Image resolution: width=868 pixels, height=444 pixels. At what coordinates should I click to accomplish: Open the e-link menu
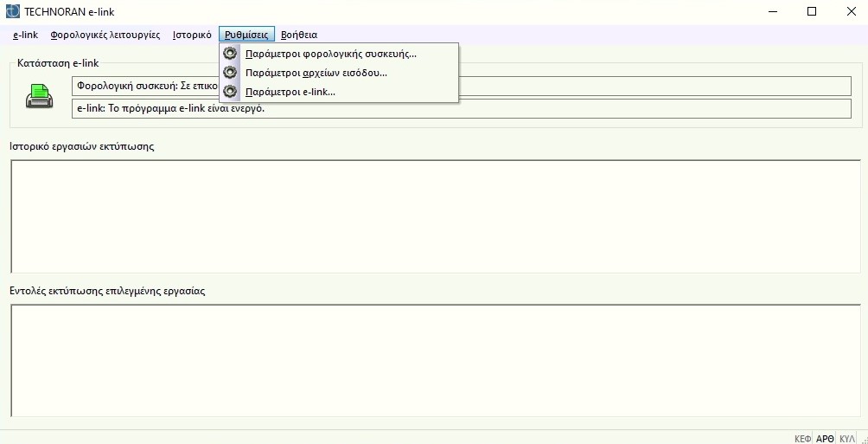coord(25,35)
